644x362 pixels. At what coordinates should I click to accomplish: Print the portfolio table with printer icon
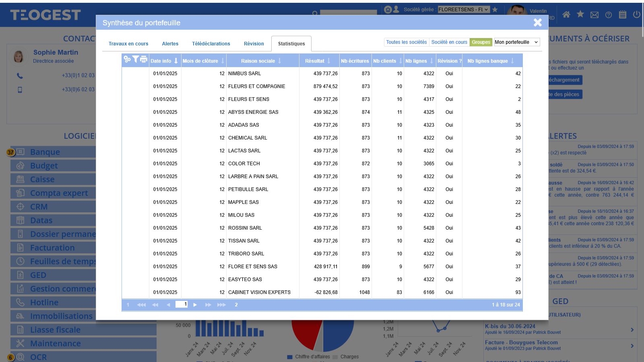[144, 60]
